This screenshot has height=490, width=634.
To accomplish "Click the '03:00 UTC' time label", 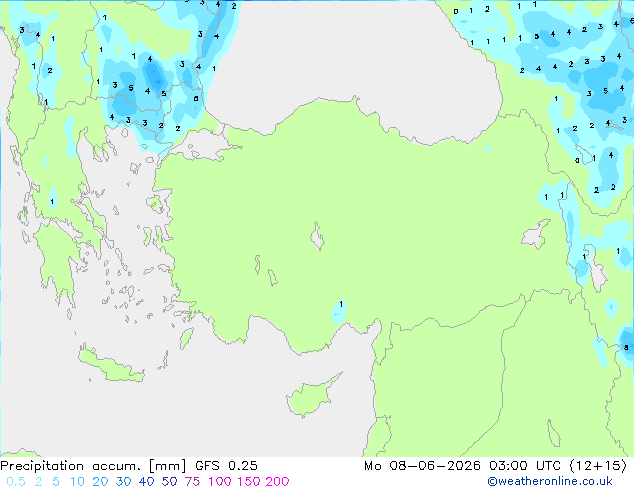I will coord(525,466).
